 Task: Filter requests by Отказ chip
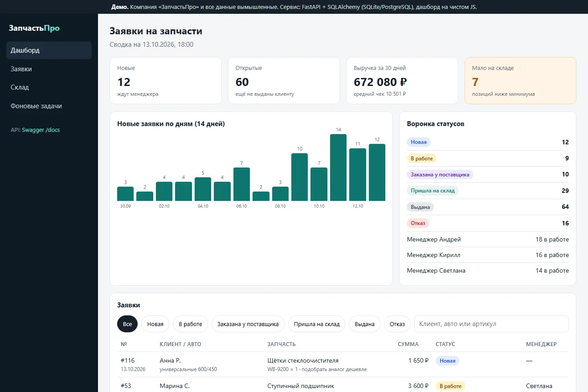(397, 324)
